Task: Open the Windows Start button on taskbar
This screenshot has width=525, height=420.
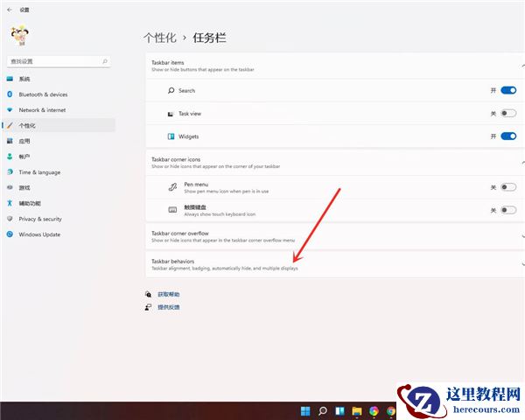Action: point(305,411)
